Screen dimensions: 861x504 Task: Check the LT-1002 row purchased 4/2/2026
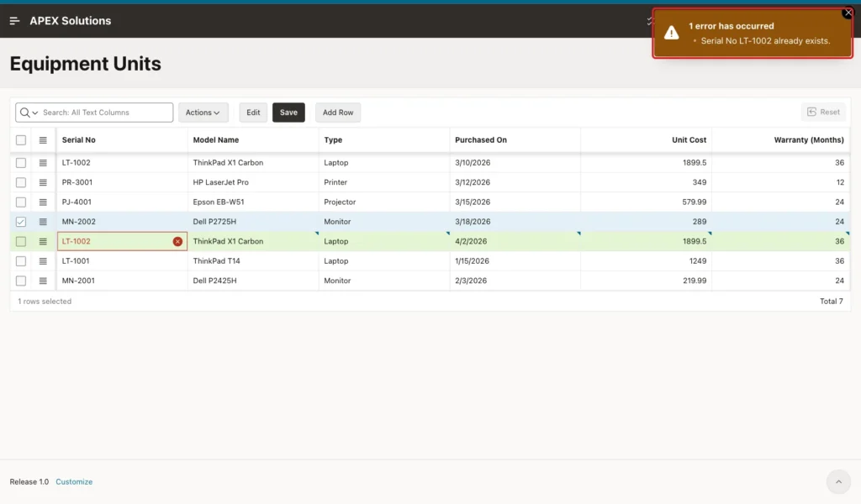pyautogui.click(x=21, y=241)
